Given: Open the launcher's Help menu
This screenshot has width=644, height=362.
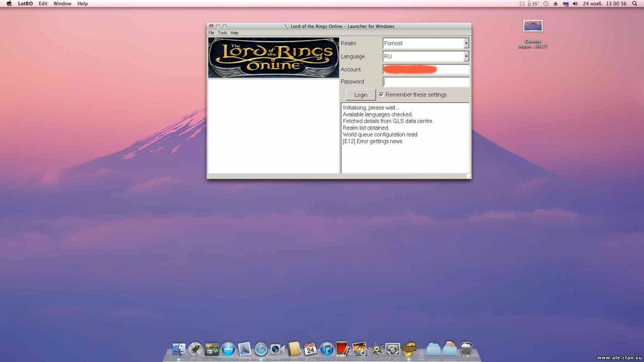Looking at the screenshot, I should pos(234,33).
